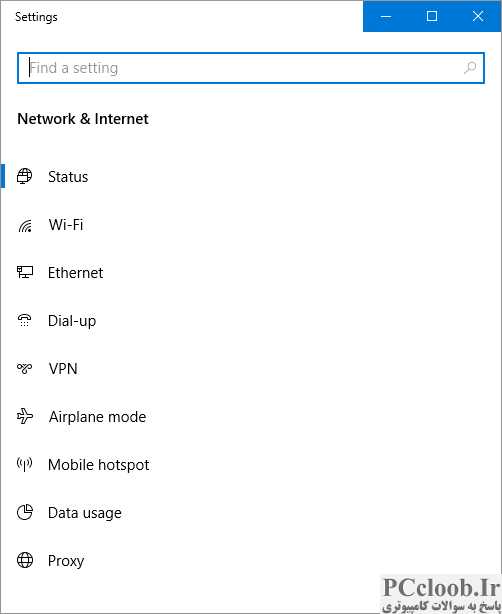Click the Ethernet monitor icon
The height and width of the screenshot is (614, 502).
(x=25, y=272)
